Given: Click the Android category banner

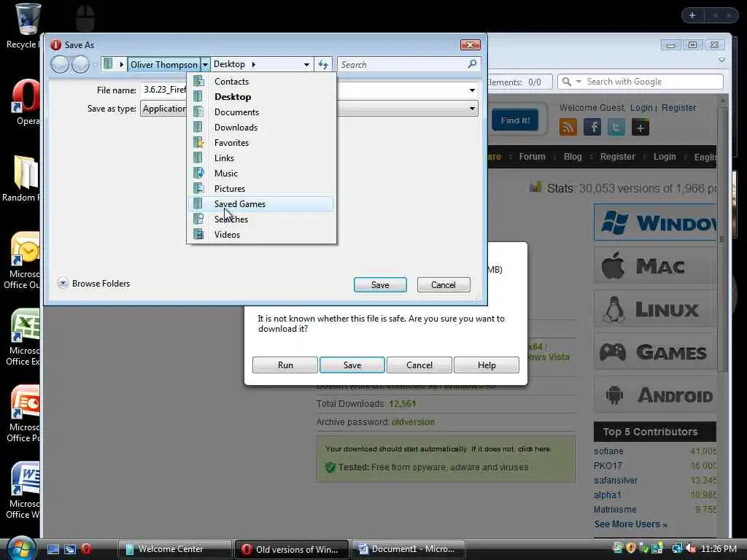Looking at the screenshot, I should point(655,394).
